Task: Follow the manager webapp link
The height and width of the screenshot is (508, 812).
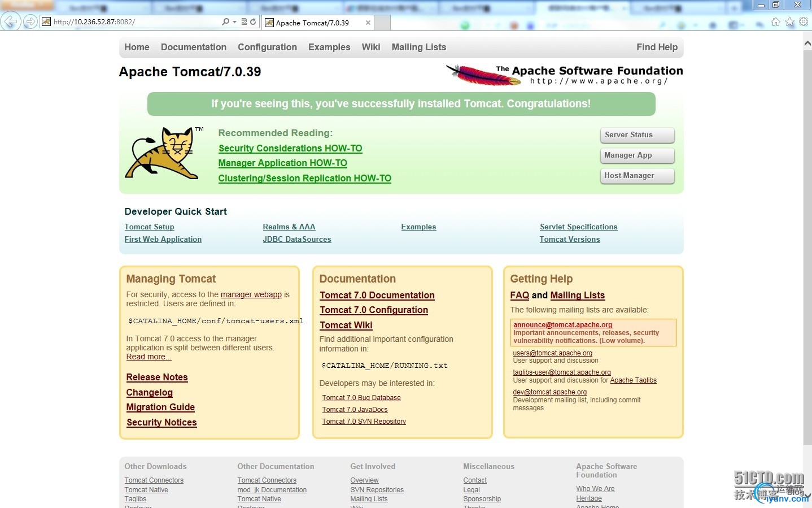Action: coord(251,294)
